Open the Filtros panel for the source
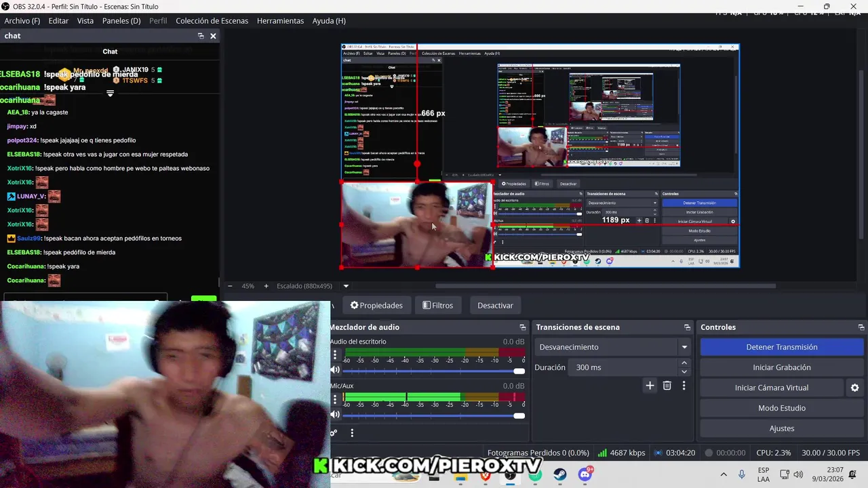 point(437,305)
